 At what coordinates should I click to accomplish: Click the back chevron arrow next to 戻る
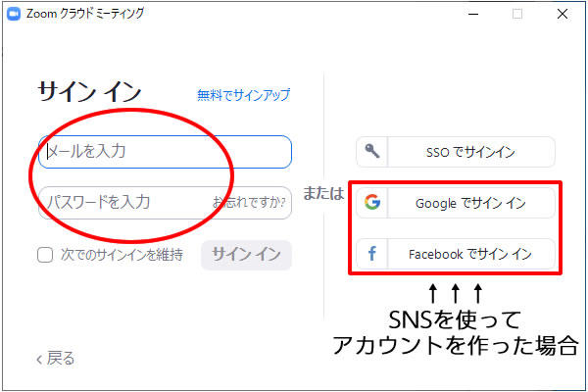click(39, 359)
